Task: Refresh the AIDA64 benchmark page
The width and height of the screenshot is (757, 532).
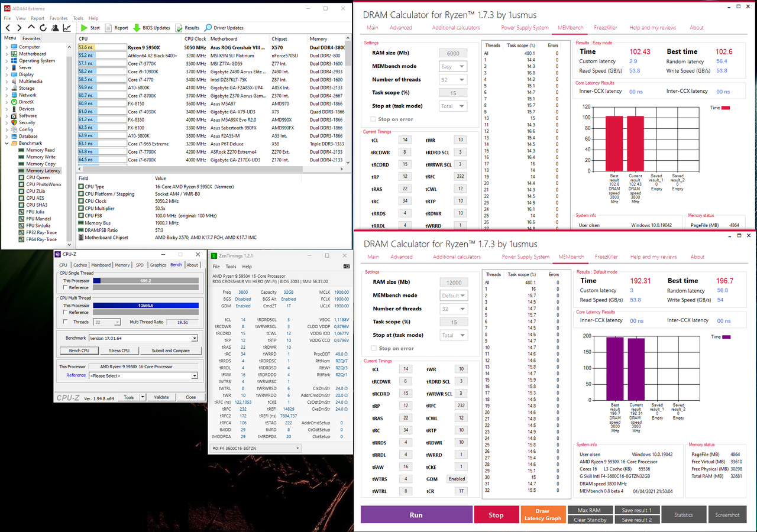Action: [43, 28]
